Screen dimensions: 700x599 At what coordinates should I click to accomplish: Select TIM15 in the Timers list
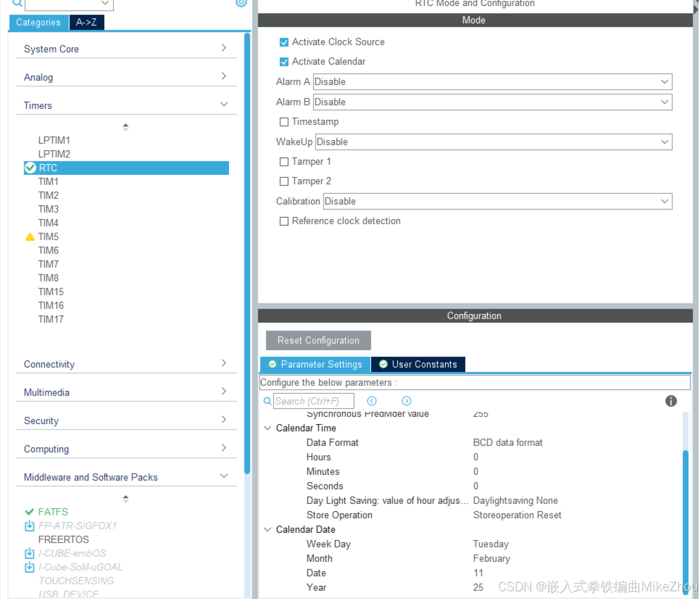(x=51, y=292)
